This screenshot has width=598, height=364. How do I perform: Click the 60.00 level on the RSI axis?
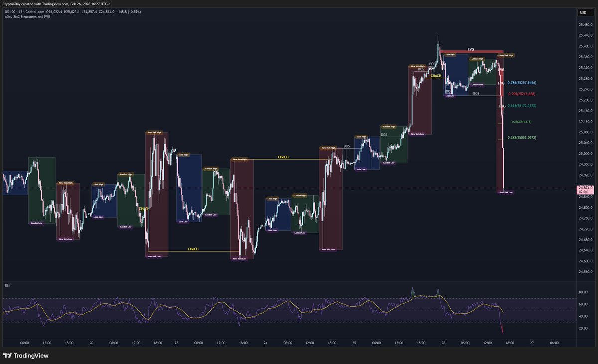pos(583,304)
